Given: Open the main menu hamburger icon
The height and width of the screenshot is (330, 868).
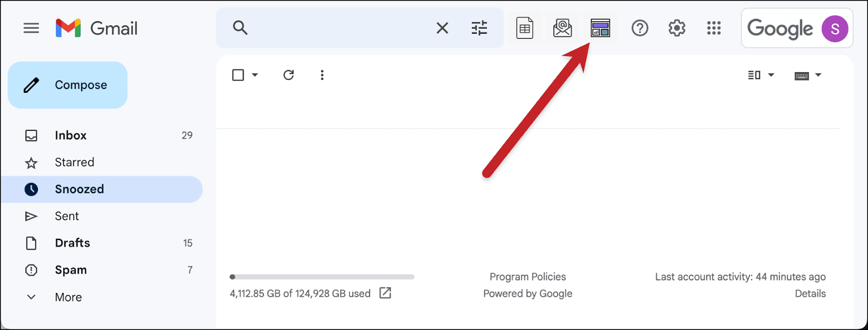Looking at the screenshot, I should coord(31,28).
